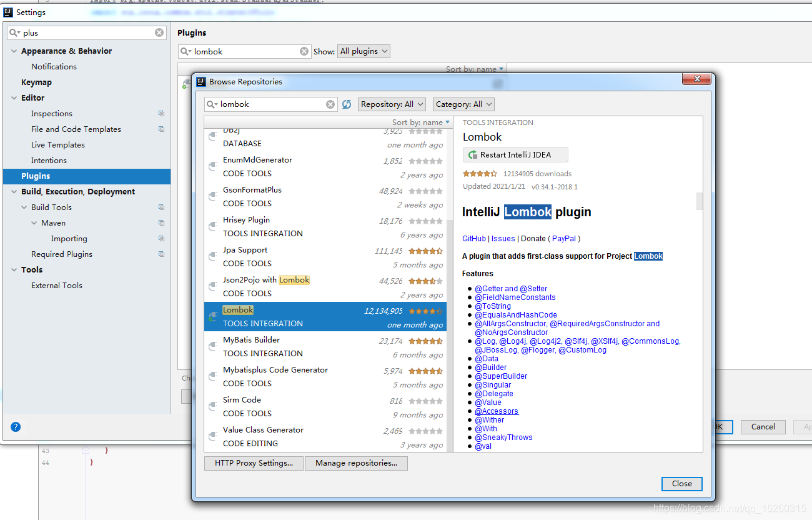Click the search magnifier icon in Browse Repositories

pos(212,104)
